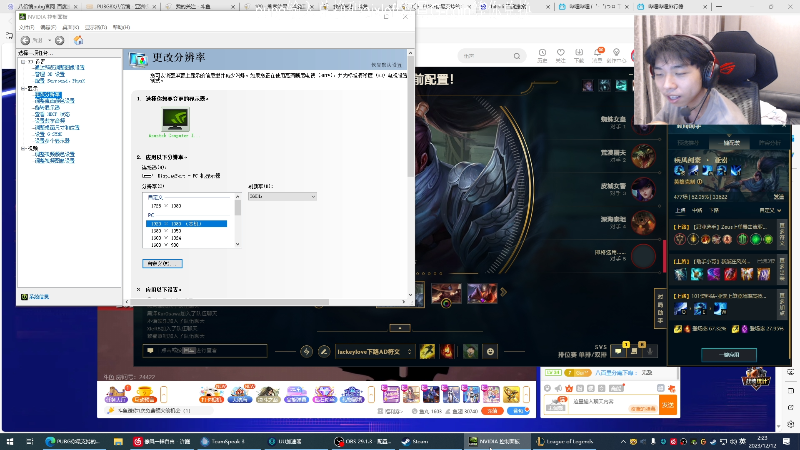This screenshot has height=450, width=800.
Task: Open the follow heart icon
Action: click(561, 55)
